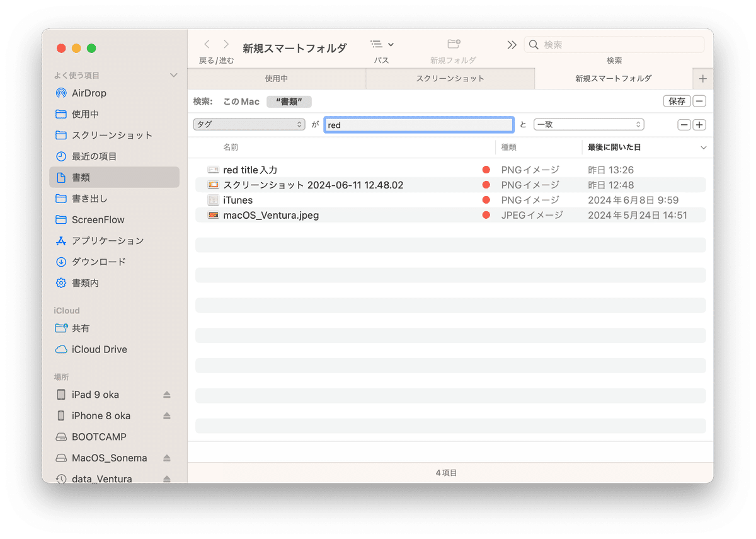Collapse the よく使う項目 sidebar section

pyautogui.click(x=174, y=76)
